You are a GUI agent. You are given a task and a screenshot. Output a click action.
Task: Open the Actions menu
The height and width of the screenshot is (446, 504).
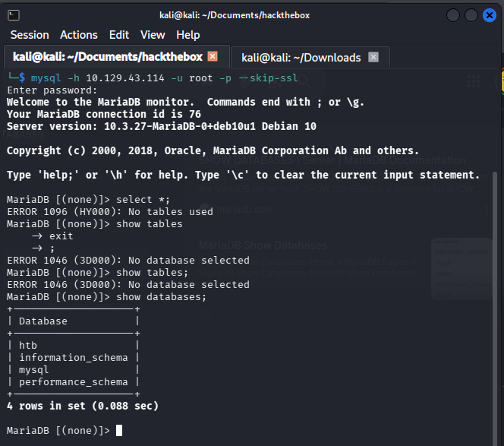pos(79,35)
